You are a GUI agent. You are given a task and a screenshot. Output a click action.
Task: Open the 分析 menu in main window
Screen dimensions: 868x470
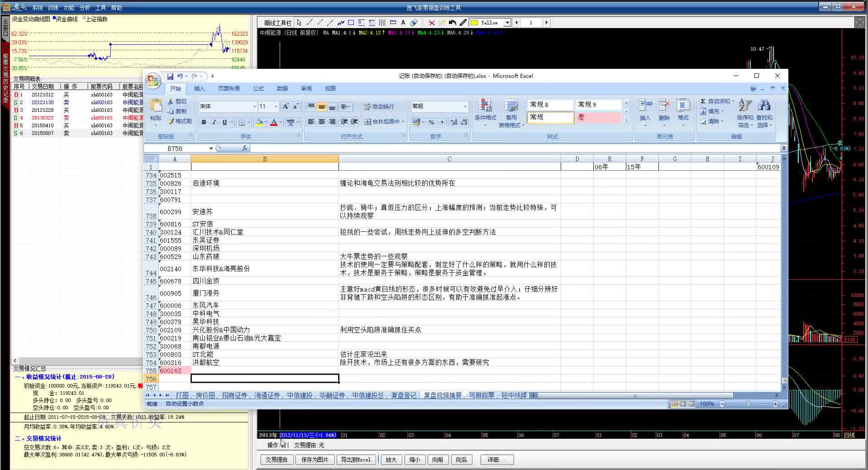pos(85,8)
